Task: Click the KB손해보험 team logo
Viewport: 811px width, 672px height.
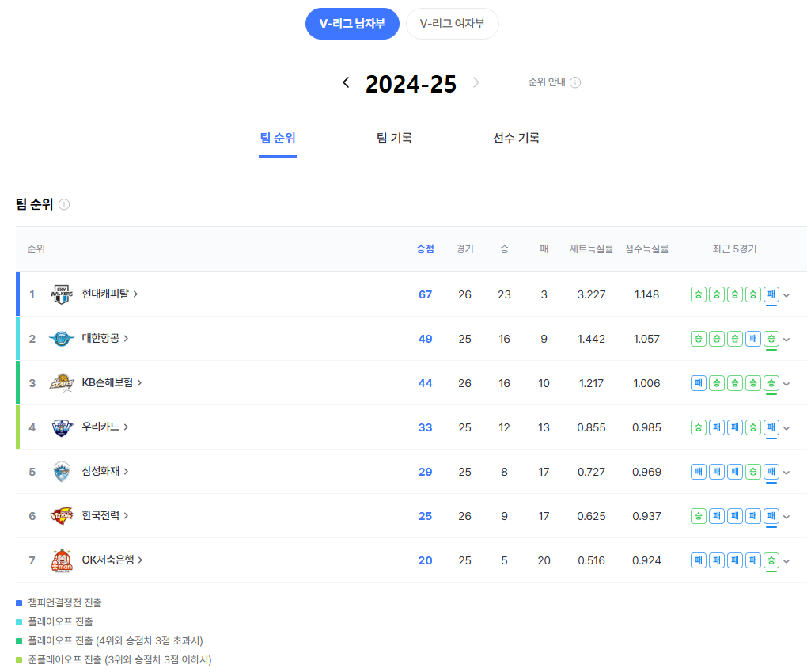Action: point(63,382)
